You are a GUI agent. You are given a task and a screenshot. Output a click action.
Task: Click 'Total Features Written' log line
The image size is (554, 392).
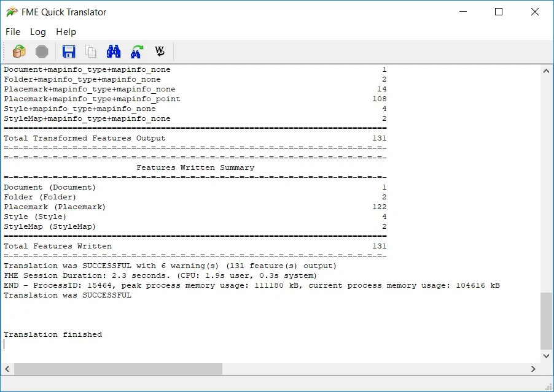[195, 246]
